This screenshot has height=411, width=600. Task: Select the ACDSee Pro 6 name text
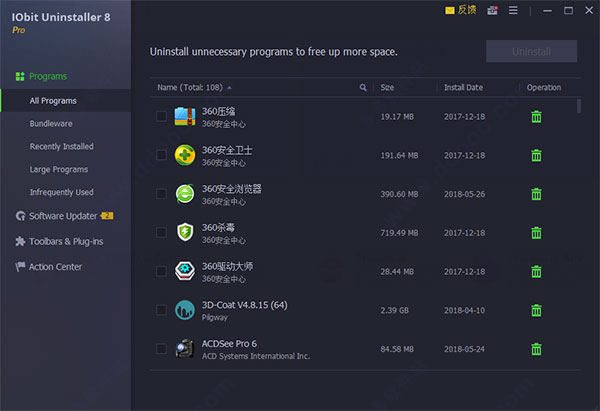click(229, 344)
